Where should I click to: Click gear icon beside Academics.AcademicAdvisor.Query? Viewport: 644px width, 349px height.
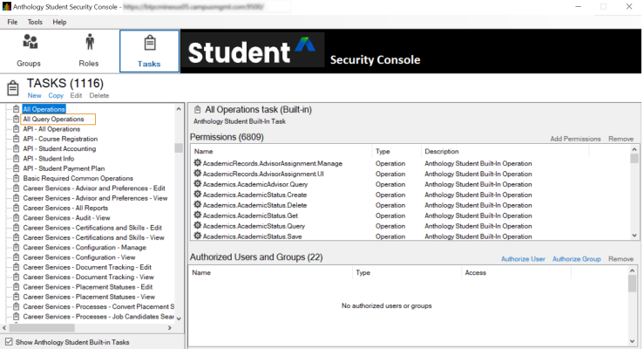(x=197, y=184)
